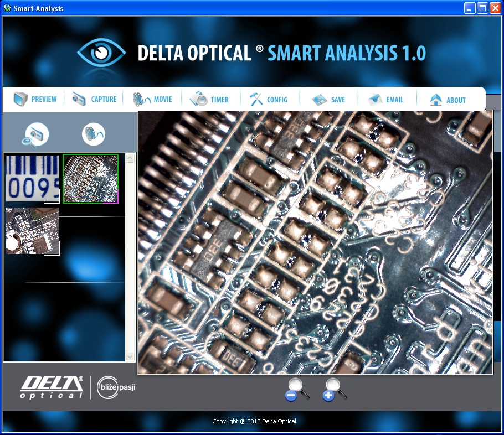This screenshot has width=504, height=435.
Task: Click the main circuit board image
Action: (315, 242)
